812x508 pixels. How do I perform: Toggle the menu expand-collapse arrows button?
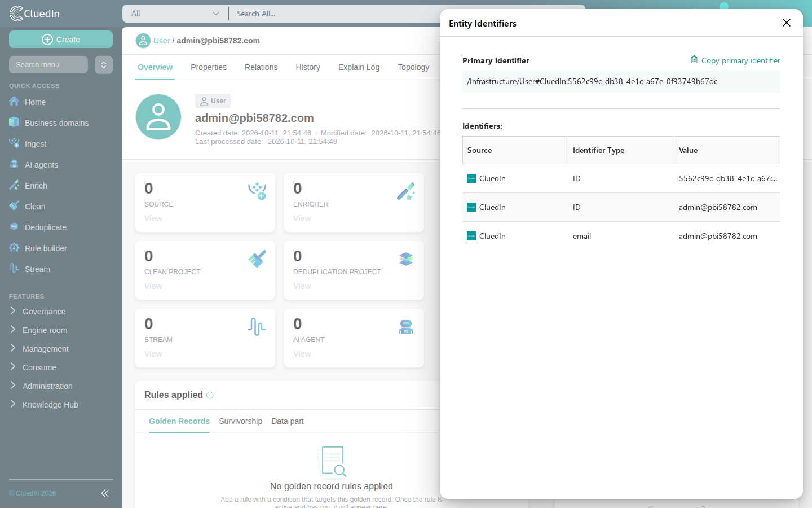click(104, 65)
